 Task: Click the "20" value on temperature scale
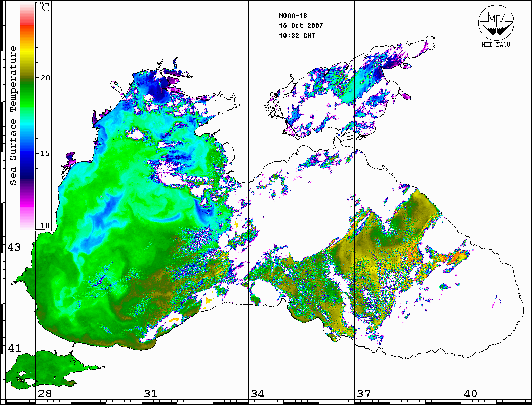point(45,77)
